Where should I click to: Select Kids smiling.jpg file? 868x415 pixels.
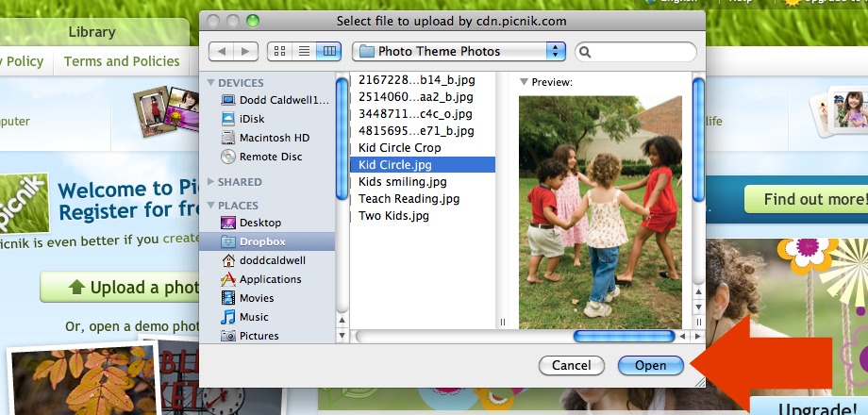403,182
